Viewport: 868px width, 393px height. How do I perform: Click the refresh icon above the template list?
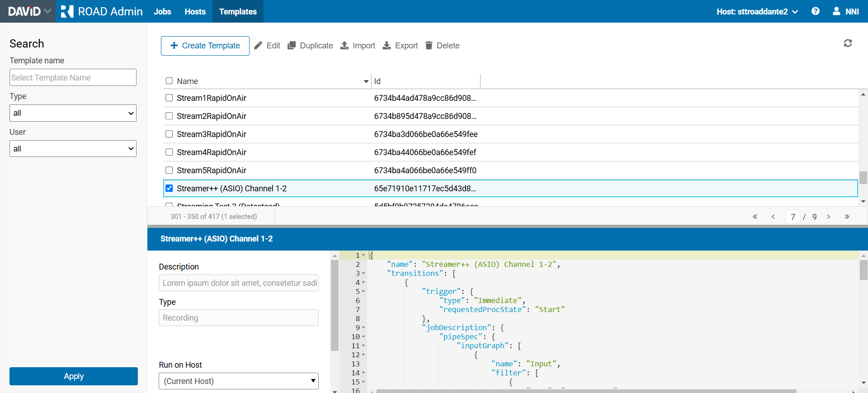(848, 43)
